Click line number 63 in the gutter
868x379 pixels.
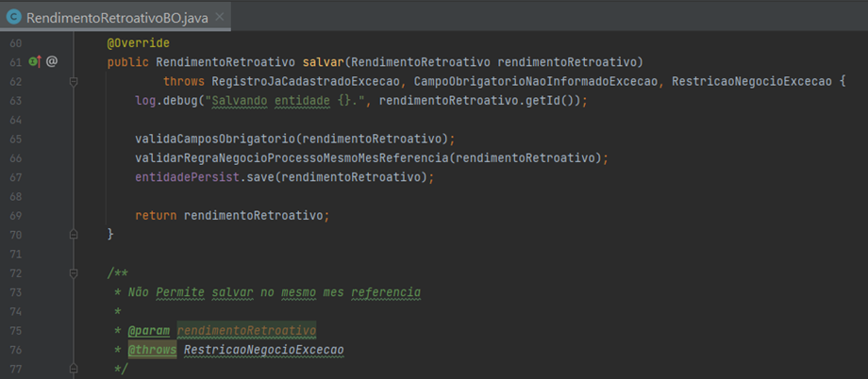click(x=16, y=101)
